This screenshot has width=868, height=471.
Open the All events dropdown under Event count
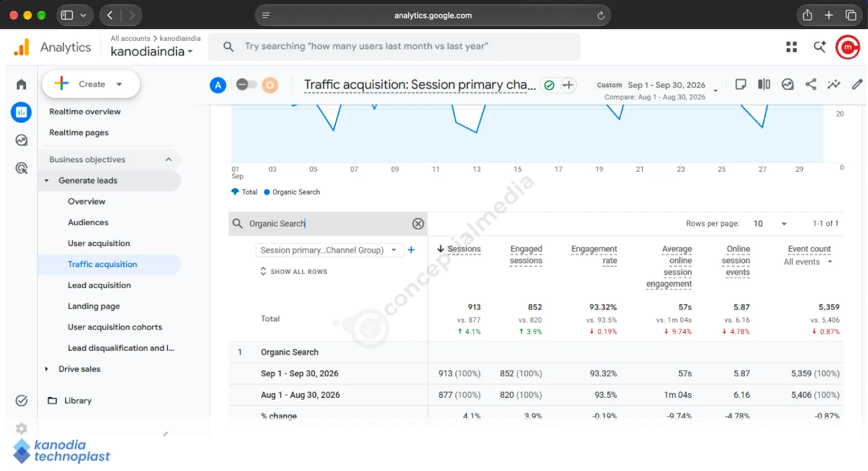tap(808, 262)
